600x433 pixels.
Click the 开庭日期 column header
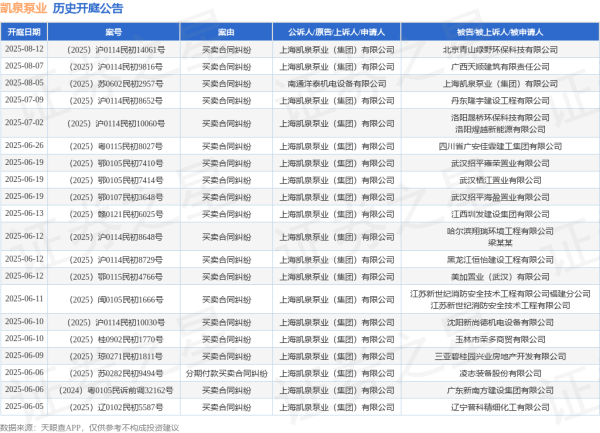[24, 32]
